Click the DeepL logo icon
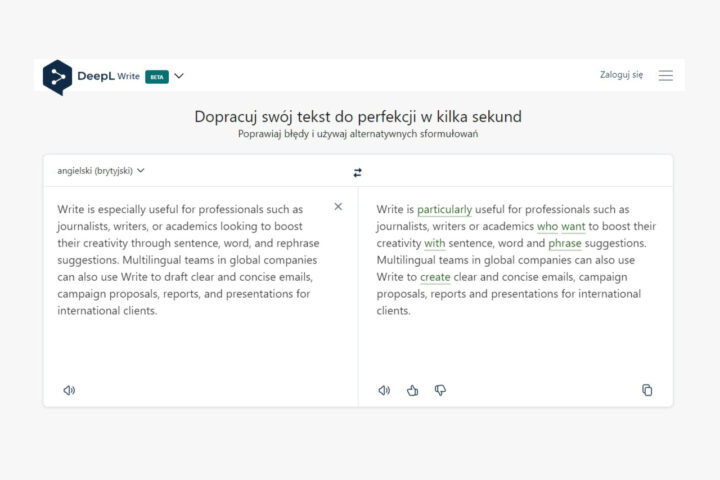Image resolution: width=720 pixels, height=480 pixels. (x=57, y=76)
